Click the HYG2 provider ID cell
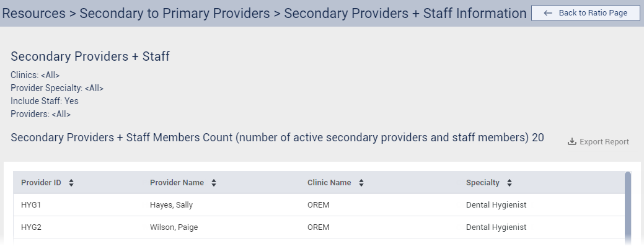Viewport: 644px width, 246px height. (31, 227)
